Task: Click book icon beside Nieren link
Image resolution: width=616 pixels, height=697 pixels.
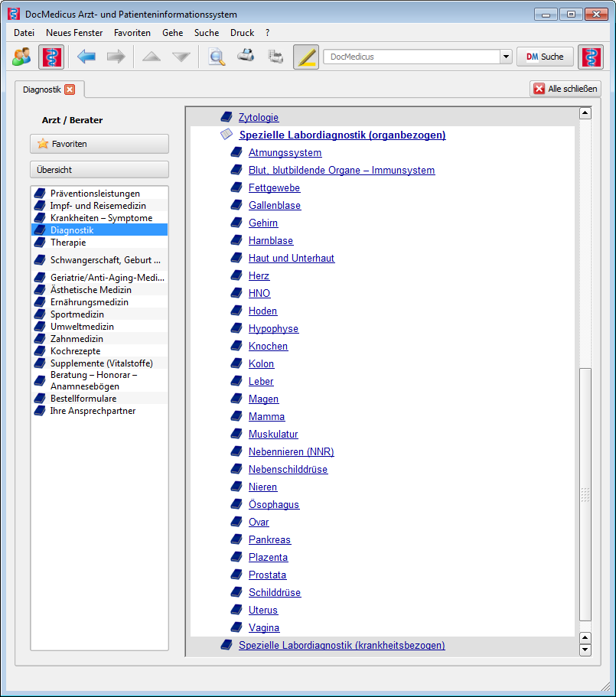Action: (x=236, y=487)
